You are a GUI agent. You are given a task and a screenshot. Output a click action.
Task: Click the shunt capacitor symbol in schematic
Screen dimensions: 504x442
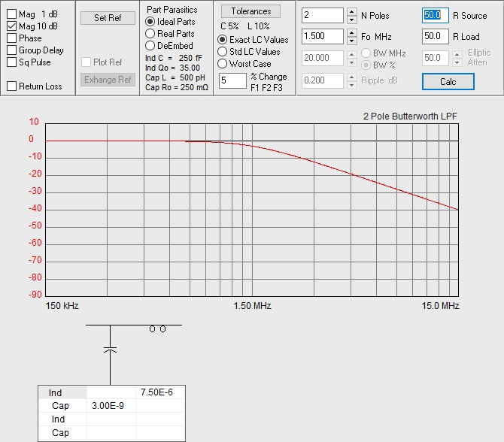(x=111, y=350)
